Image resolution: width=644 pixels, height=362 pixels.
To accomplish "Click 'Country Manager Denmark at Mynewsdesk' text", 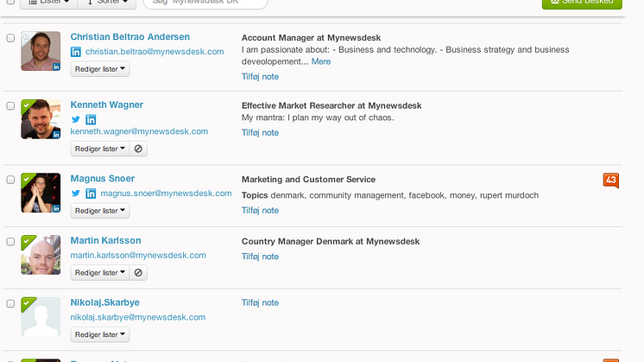I will click(x=331, y=242).
